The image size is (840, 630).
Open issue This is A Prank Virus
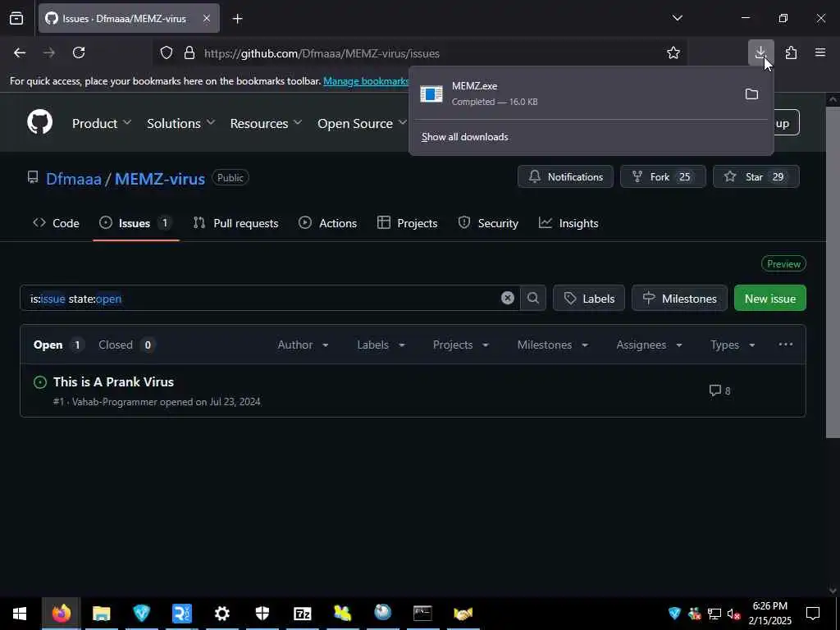pos(113,382)
